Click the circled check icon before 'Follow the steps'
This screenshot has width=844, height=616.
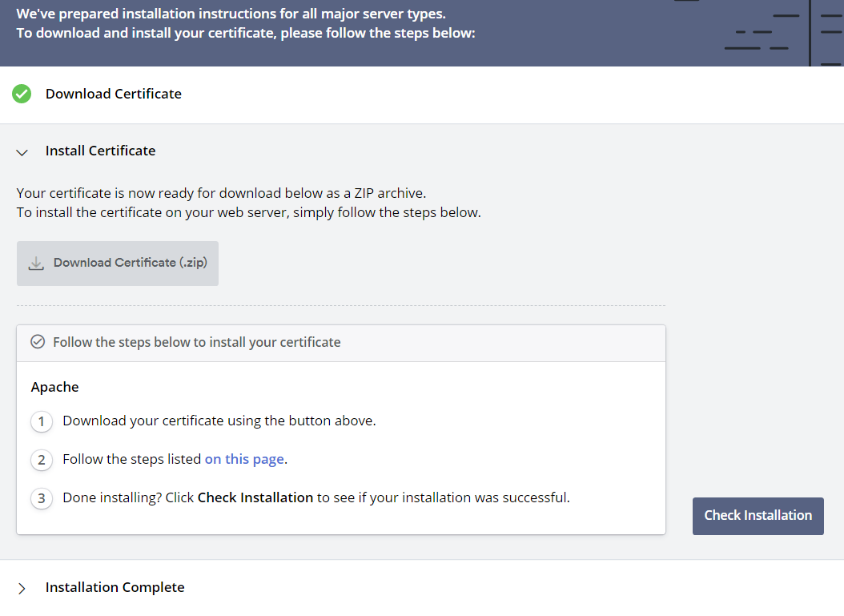tap(38, 342)
